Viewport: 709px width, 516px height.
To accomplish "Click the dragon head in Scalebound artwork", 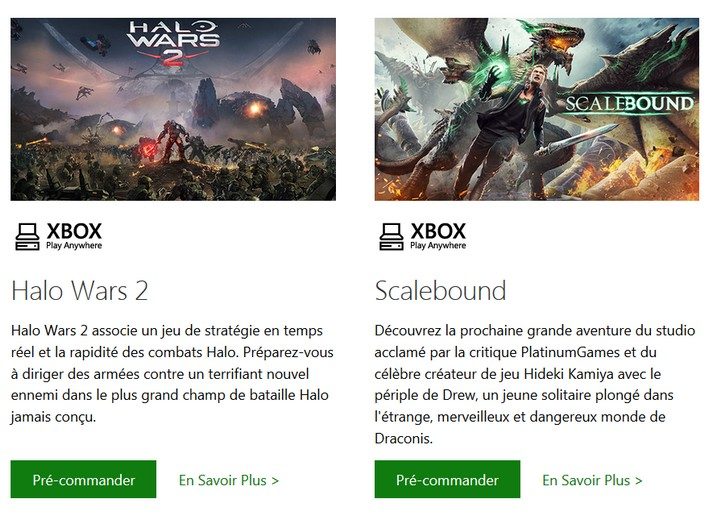I will click(x=561, y=45).
